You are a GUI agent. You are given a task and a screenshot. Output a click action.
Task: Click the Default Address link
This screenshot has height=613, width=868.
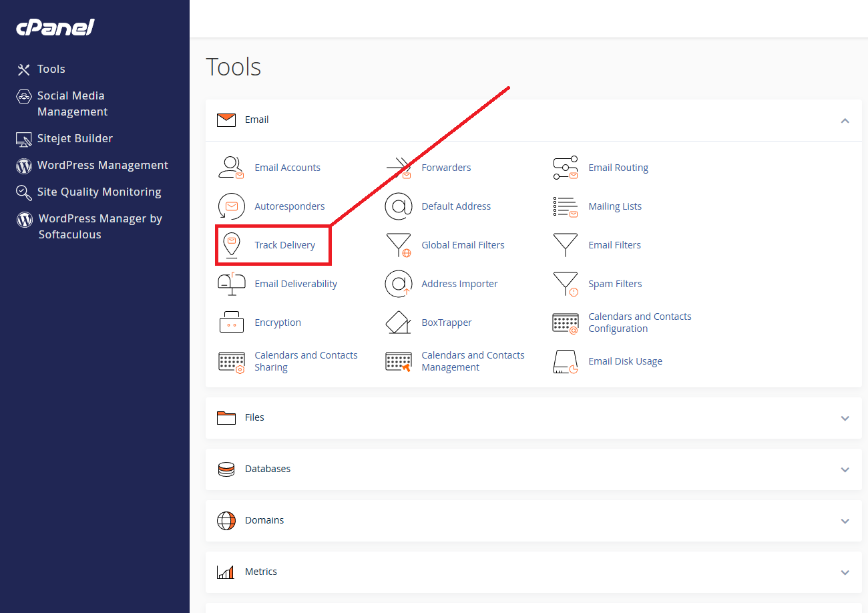[x=456, y=206]
